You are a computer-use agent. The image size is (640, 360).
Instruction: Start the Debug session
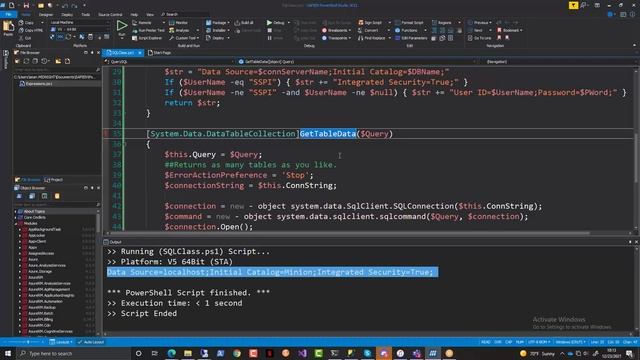[x=276, y=22]
